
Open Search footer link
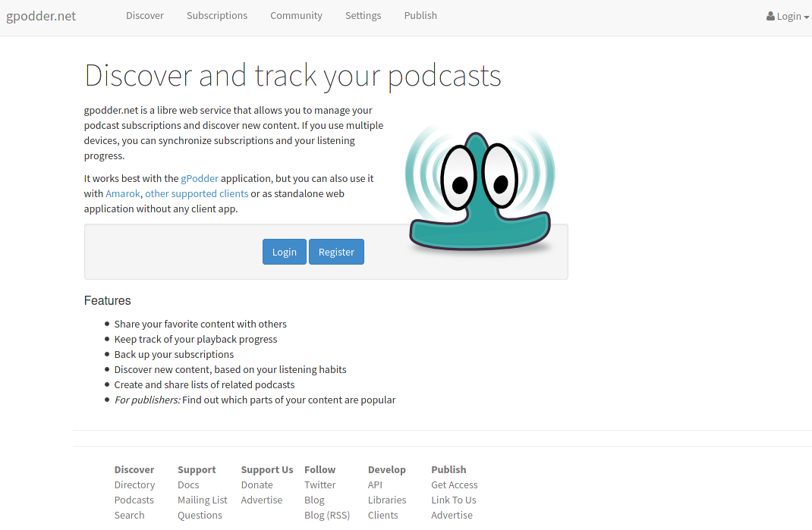(x=130, y=515)
